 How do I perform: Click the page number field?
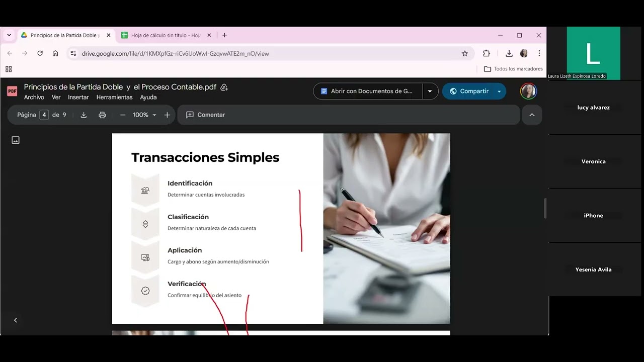pos(44,115)
